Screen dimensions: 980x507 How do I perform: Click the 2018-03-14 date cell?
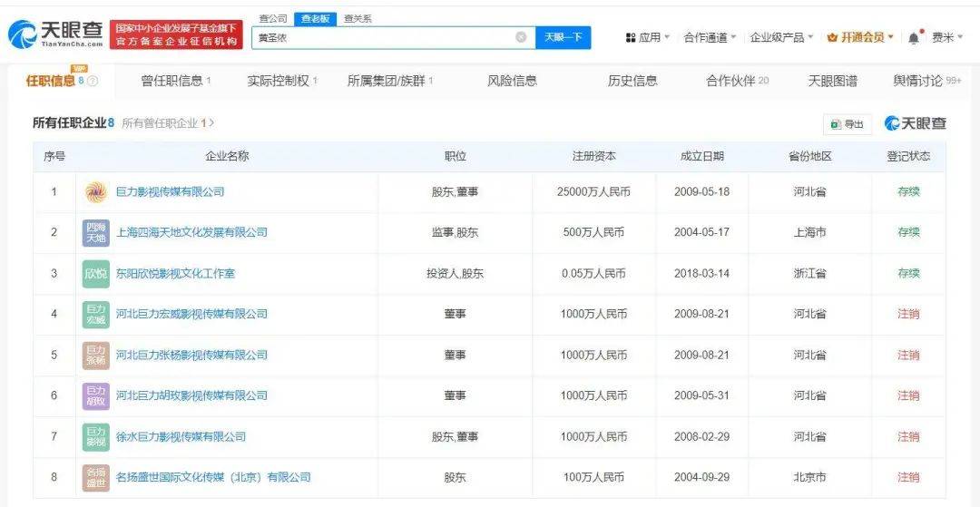pyautogui.click(x=701, y=274)
